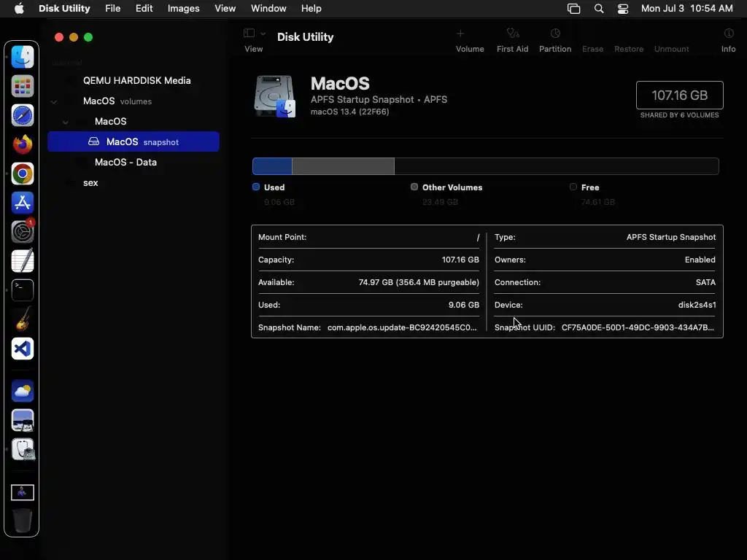Open the Disk Utility app menu
The width and height of the screenshot is (747, 560).
64,8
